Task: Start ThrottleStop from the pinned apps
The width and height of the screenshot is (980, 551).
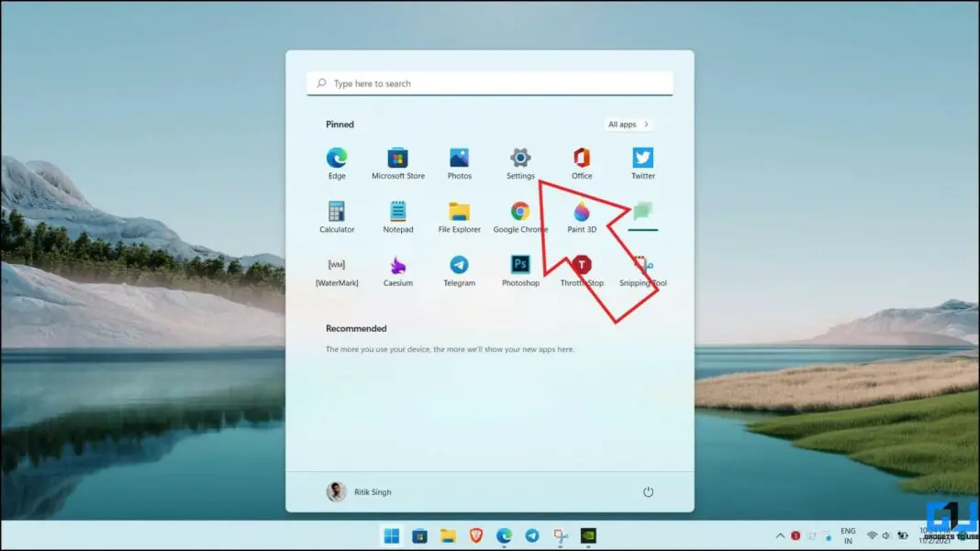Action: [582, 268]
